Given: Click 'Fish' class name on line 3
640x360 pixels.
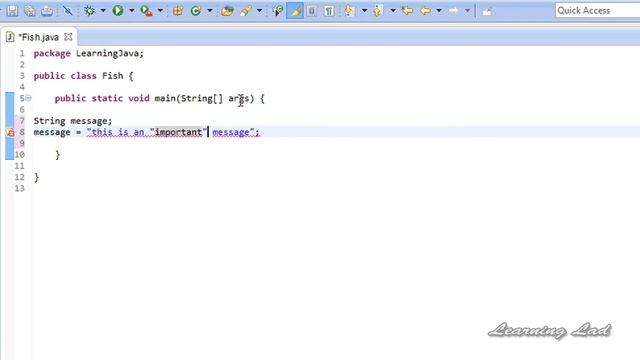Looking at the screenshot, I should [112, 76].
